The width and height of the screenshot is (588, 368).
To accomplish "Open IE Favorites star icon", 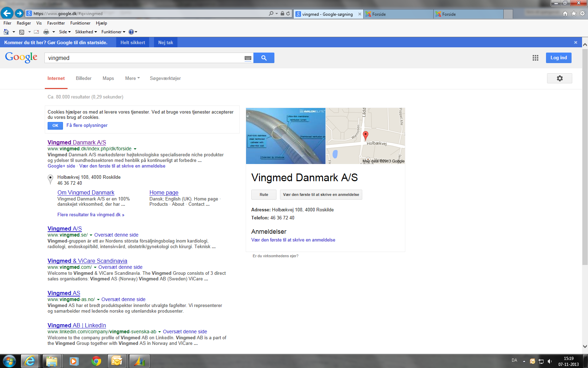I will coord(574,14).
